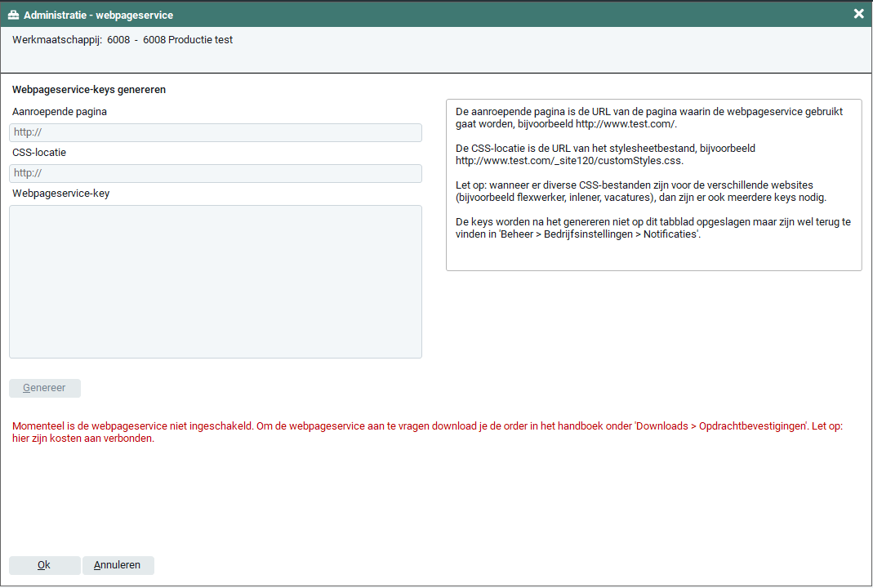Click the help text mentioning Beheer > Bedrijfsinstellingen > Notificaties
Screen dimensions: 873x588
pyautogui.click(x=653, y=228)
